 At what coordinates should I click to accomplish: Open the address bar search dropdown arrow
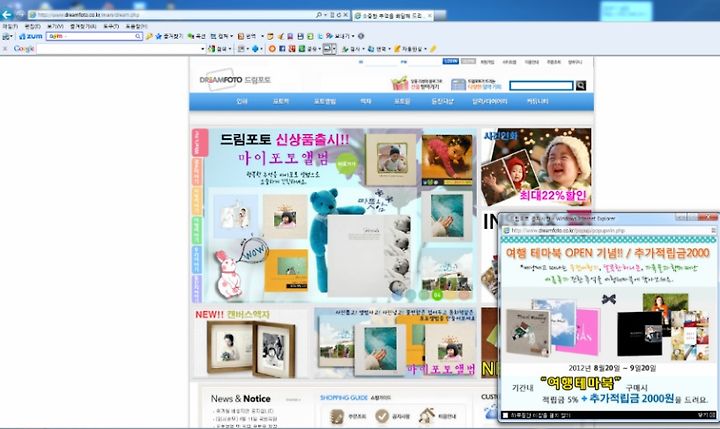click(325, 15)
